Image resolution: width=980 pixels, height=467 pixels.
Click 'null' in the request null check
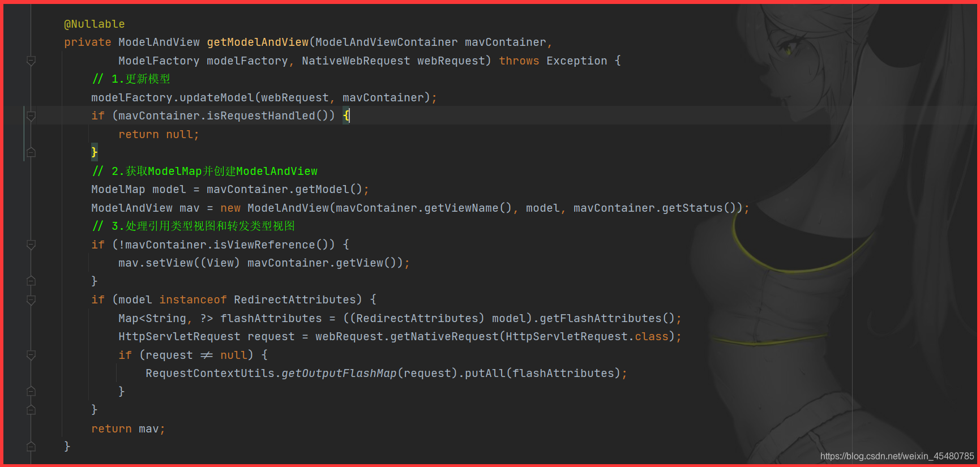234,355
